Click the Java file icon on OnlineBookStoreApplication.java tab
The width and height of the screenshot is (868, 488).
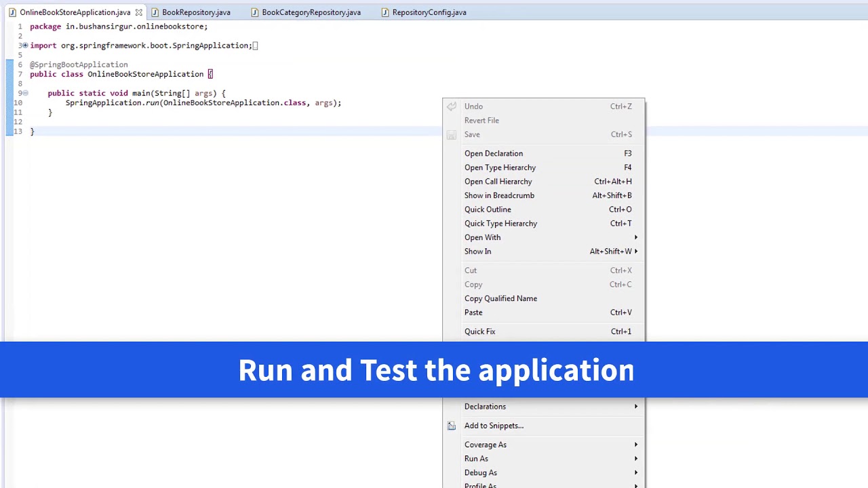12,12
